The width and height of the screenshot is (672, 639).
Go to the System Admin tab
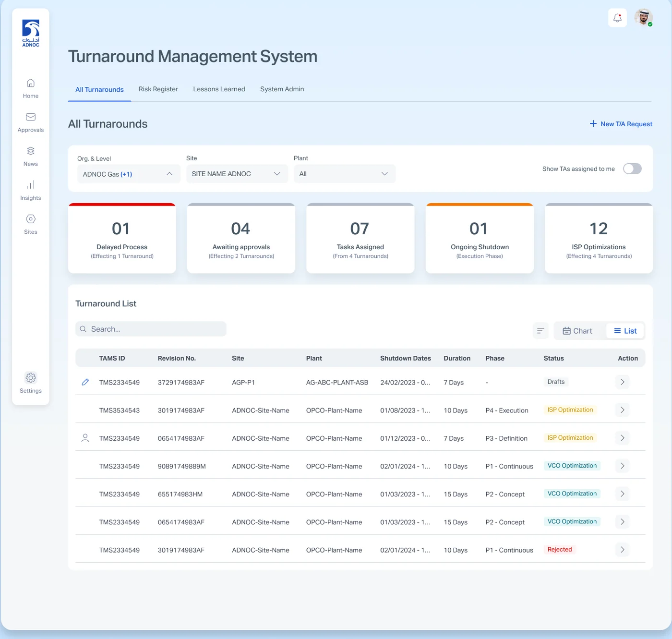coord(282,89)
